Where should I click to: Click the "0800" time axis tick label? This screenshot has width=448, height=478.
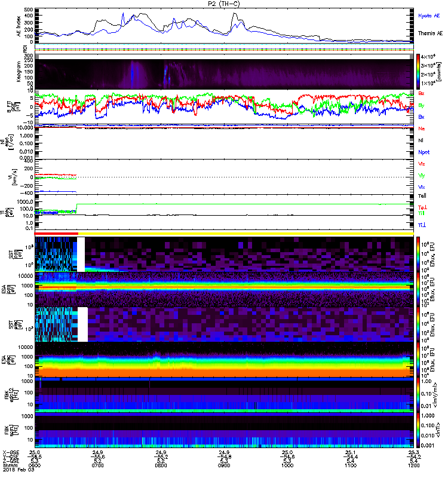(161, 465)
